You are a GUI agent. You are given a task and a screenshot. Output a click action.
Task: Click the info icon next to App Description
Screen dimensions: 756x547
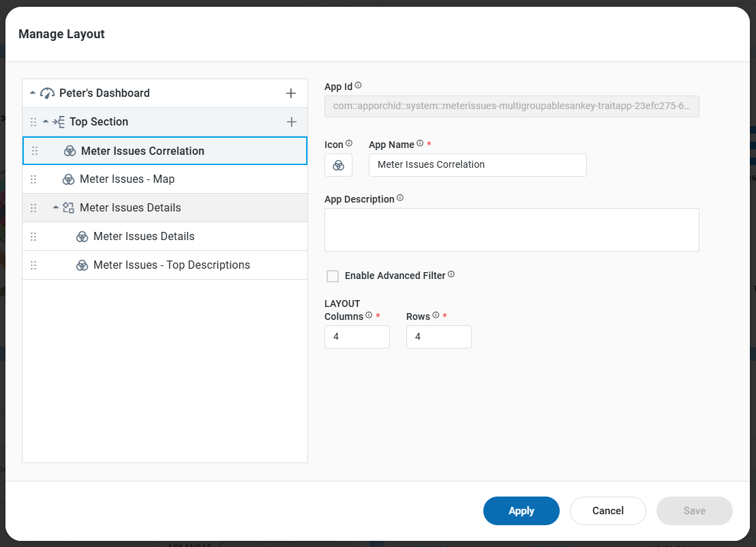(x=400, y=198)
